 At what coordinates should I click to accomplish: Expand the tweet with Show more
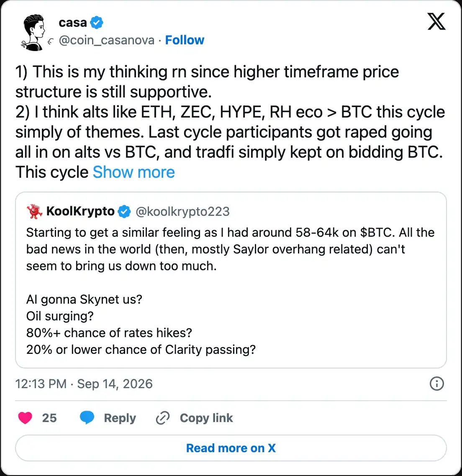[x=133, y=172]
